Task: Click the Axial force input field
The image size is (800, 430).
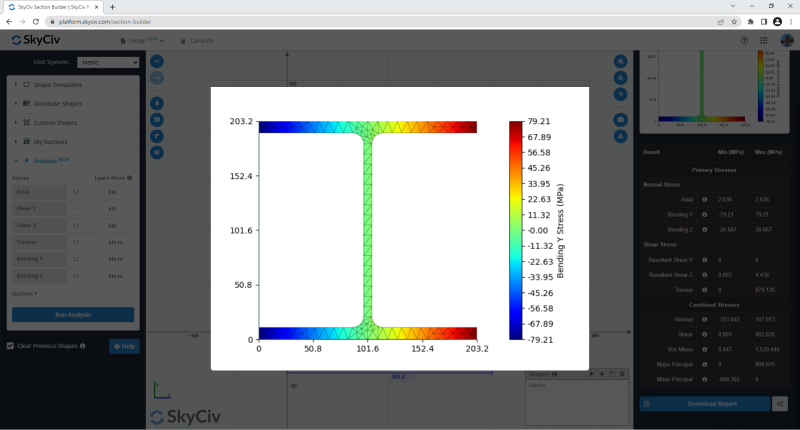Action: (x=87, y=191)
